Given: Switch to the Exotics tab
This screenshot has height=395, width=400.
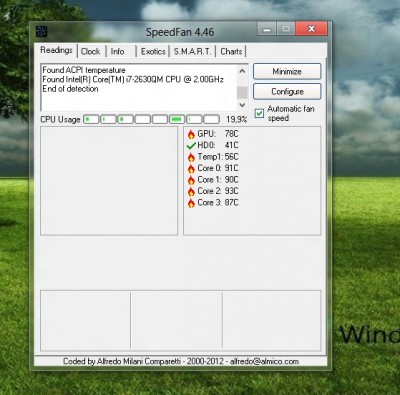Looking at the screenshot, I should [x=153, y=51].
